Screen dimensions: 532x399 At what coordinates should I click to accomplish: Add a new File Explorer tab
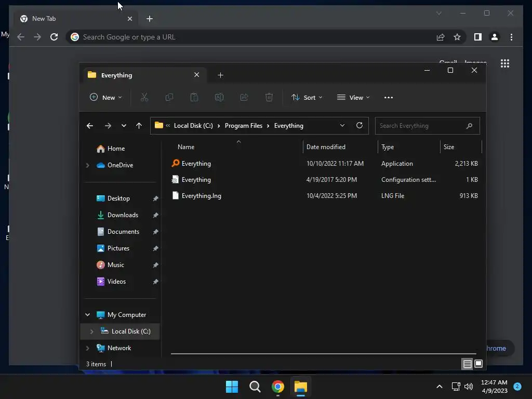click(x=220, y=75)
